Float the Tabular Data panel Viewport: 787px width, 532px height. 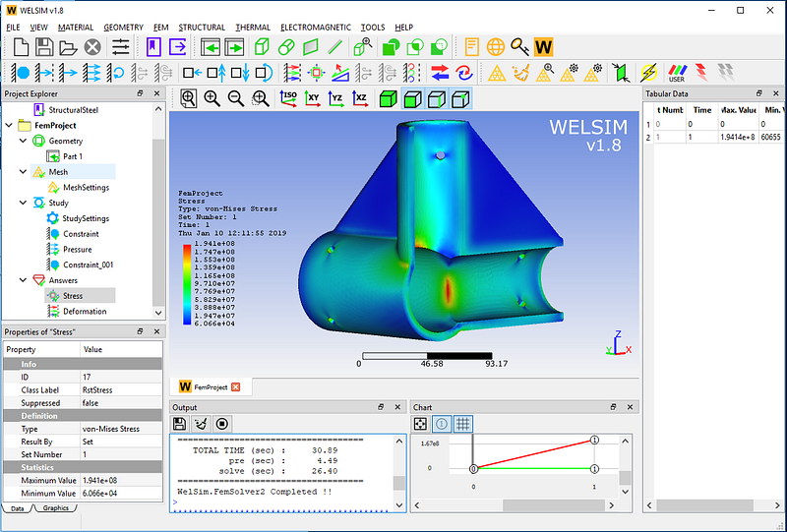(758, 93)
